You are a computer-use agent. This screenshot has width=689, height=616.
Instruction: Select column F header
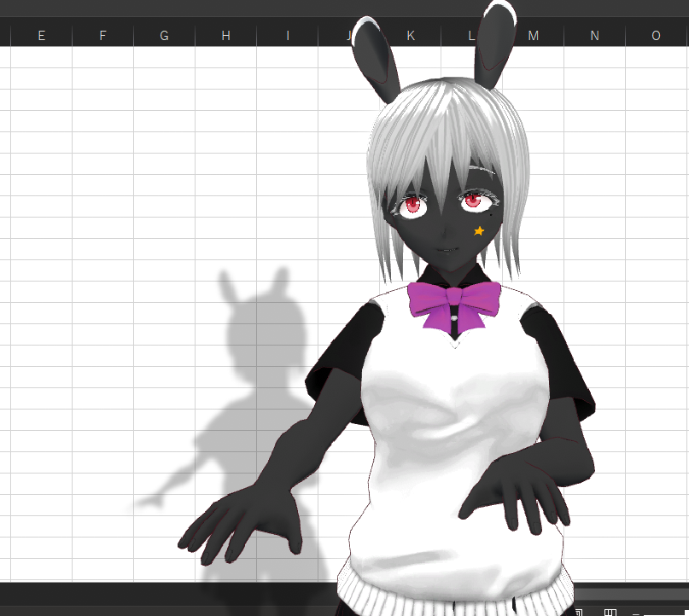click(x=102, y=36)
